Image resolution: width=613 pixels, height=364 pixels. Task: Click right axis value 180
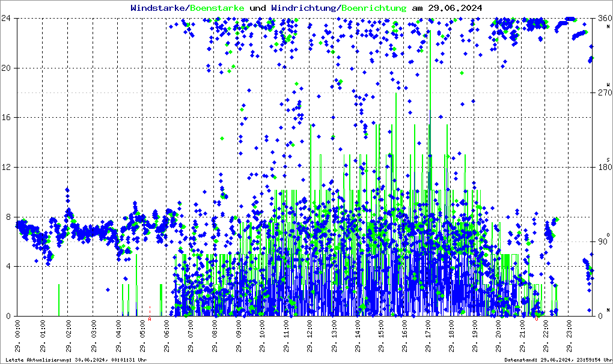click(x=605, y=167)
